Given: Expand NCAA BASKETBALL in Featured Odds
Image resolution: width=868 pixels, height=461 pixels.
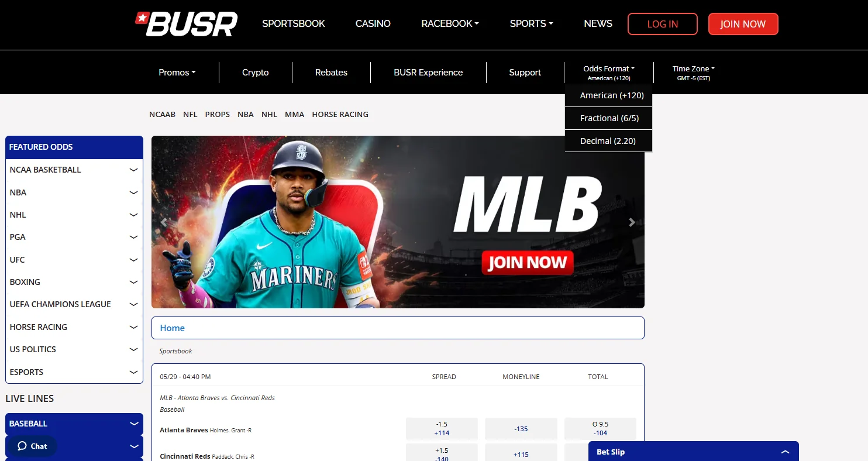Looking at the screenshot, I should click(74, 170).
